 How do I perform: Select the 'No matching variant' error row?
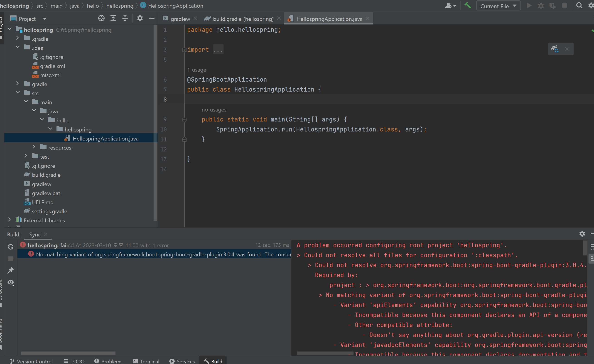[x=154, y=254]
